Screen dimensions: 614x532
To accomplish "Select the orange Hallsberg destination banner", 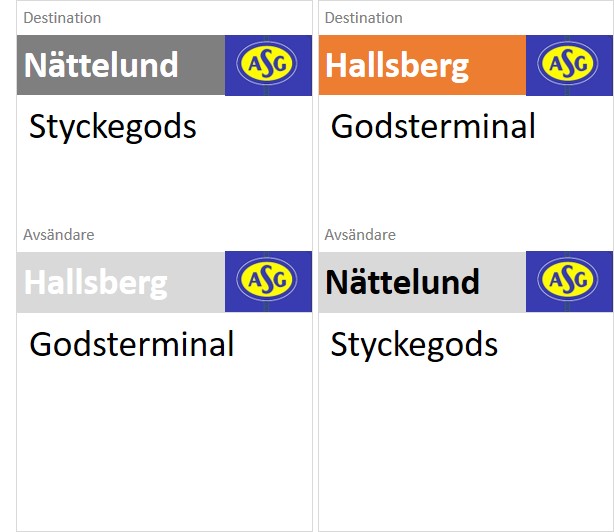I will click(422, 65).
